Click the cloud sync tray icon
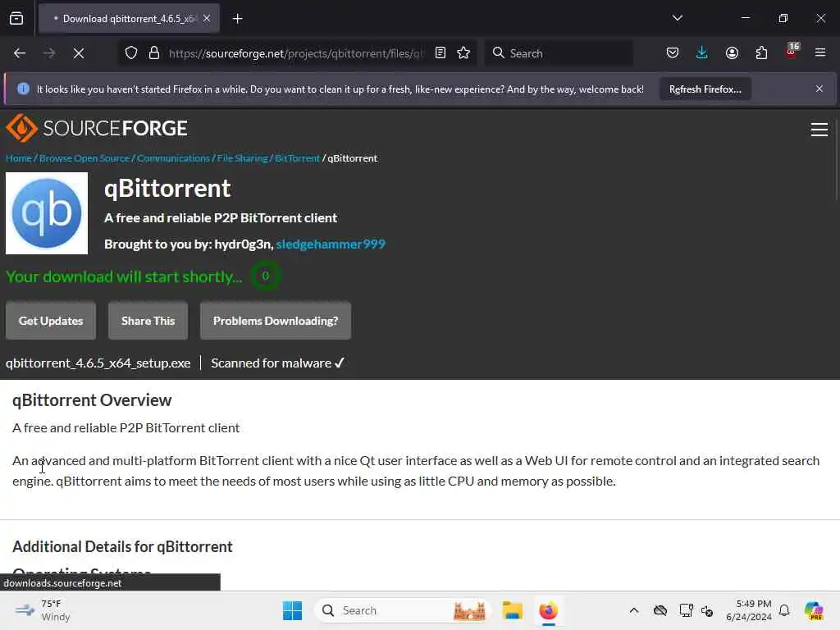The width and height of the screenshot is (840, 630). (660, 610)
